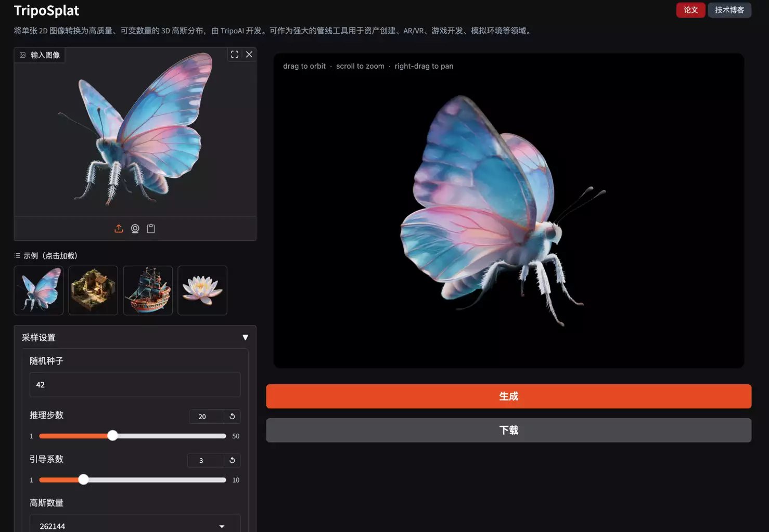Load the lotus flower example thumbnail

pos(202,290)
